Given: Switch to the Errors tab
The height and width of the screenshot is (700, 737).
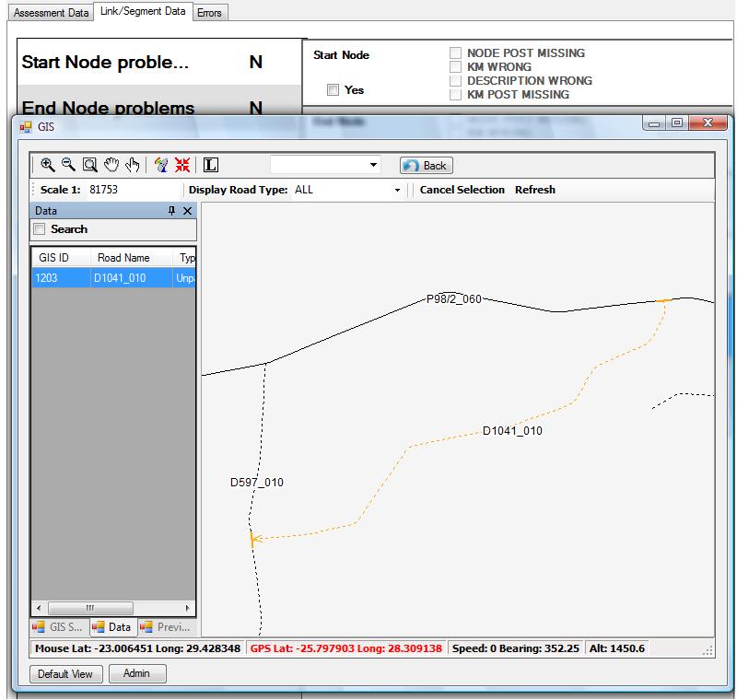Looking at the screenshot, I should point(209,13).
